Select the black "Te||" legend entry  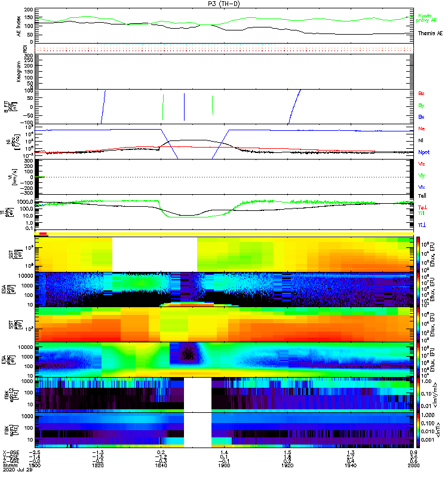(x=422, y=196)
